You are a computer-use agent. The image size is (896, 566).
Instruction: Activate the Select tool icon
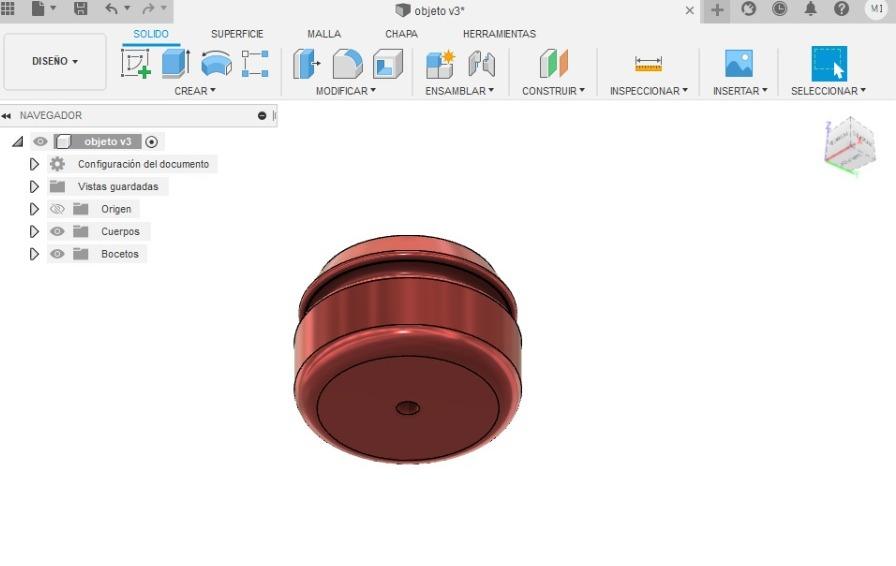(829, 63)
